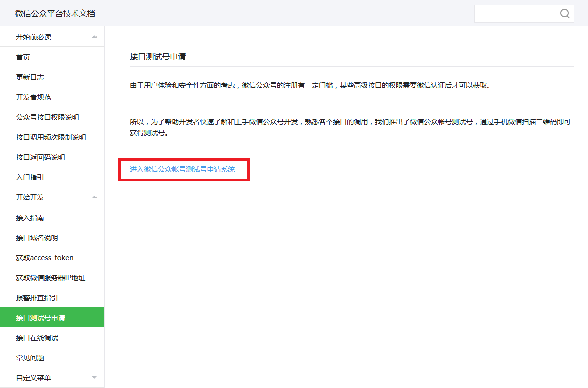Click the 接口测试号申请 page heading
Viewport: 588px width, 388px height.
(158, 57)
